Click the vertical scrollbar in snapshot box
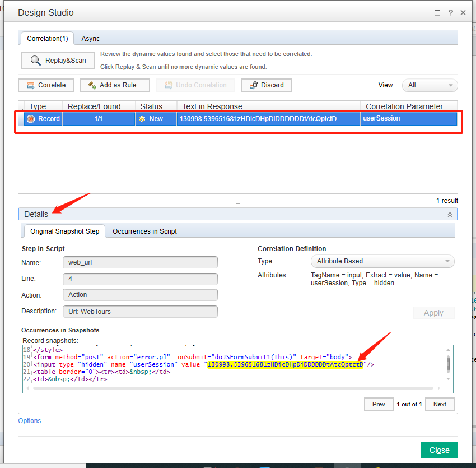This screenshot has width=476, height=468. (x=448, y=364)
